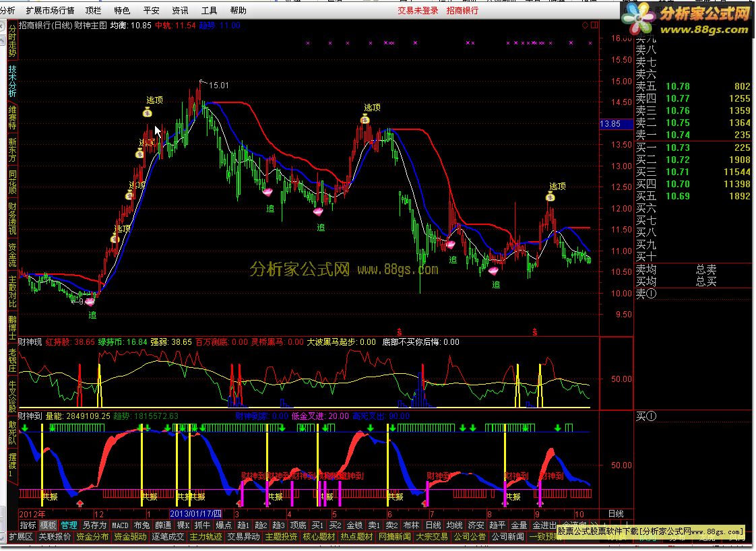This screenshot has width=756, height=551.
Task: Click the pink diamond 追 marker at chart bottom-left
Action: pos(90,302)
